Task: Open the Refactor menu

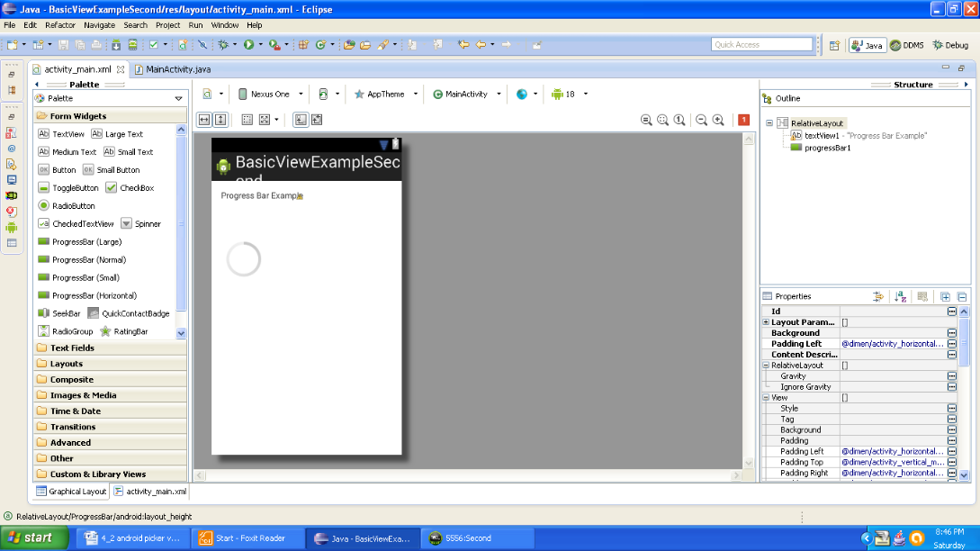Action: pos(60,25)
